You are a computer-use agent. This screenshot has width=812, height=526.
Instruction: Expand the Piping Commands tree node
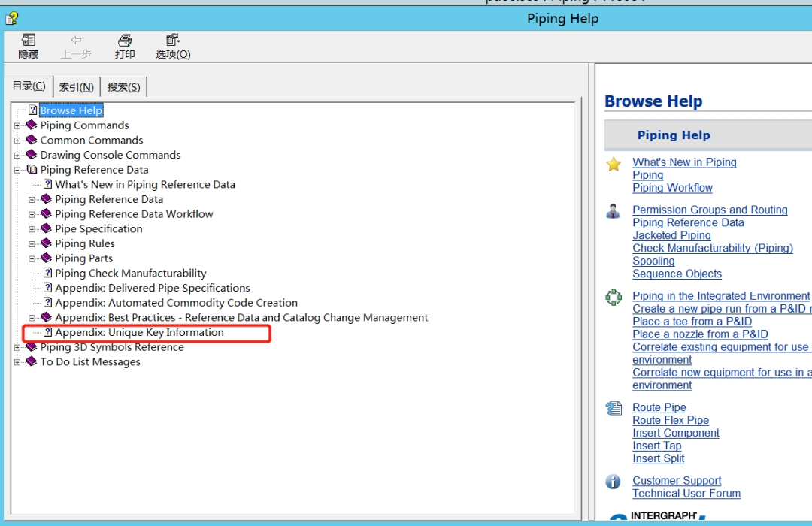[17, 125]
